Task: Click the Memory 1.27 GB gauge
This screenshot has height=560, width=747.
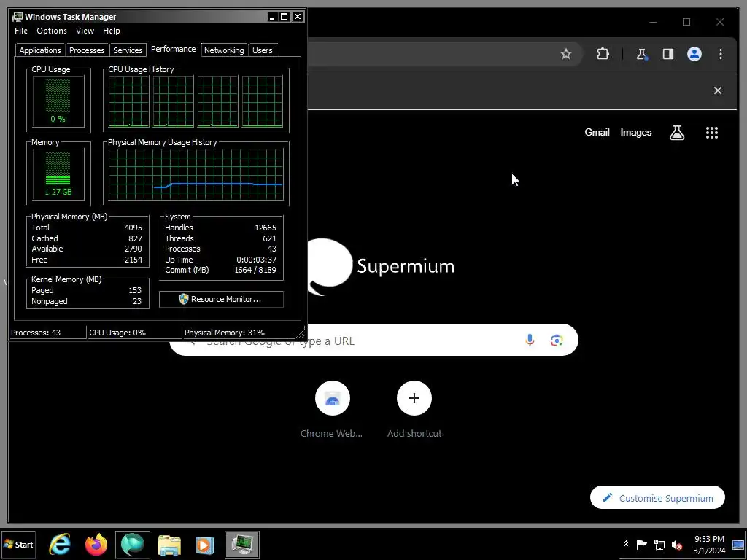Action: (x=58, y=174)
